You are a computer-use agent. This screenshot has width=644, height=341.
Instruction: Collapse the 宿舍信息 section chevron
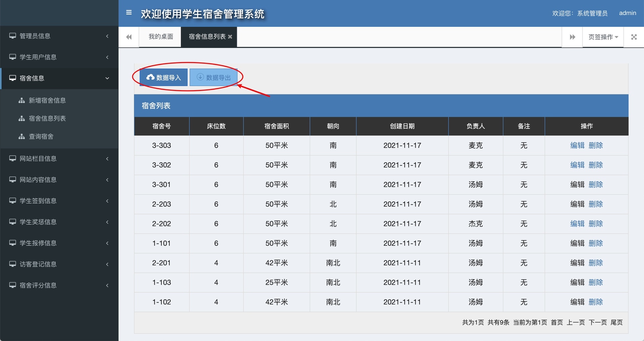click(x=107, y=78)
